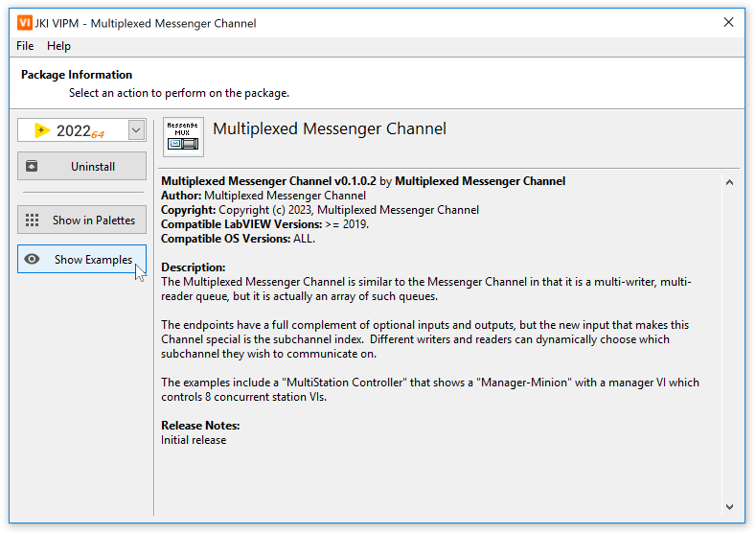Expand the LabVIEW 2022 version dropdown
The image size is (756, 534).
click(x=136, y=130)
